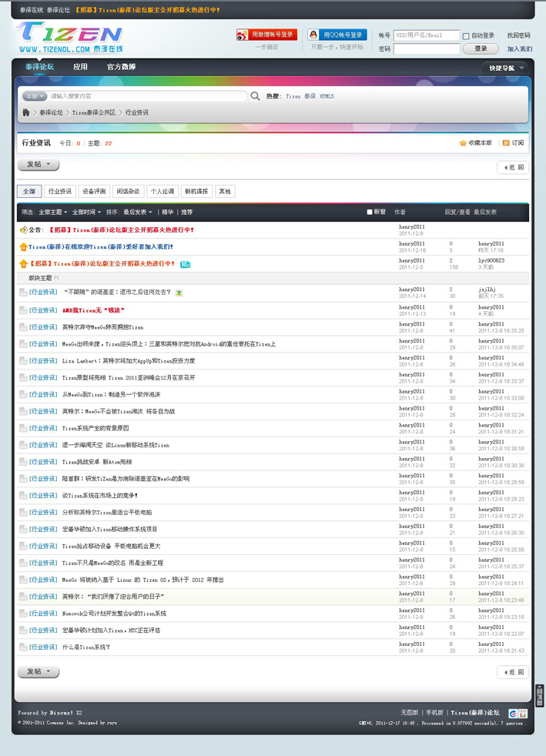Viewport: 546px width, 756px height.
Task: Click sticky arrow icon for 在线欢迎 thread
Action: pyautogui.click(x=23, y=247)
